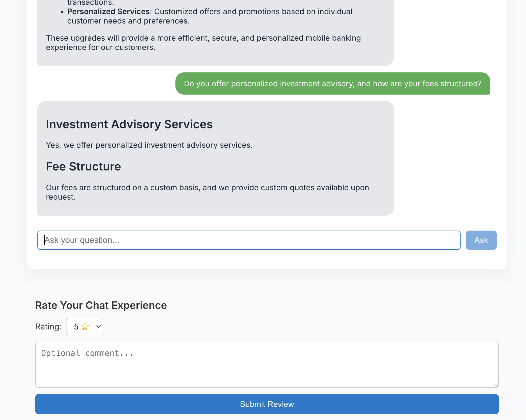Click the gold star icon in Rating

[85, 326]
